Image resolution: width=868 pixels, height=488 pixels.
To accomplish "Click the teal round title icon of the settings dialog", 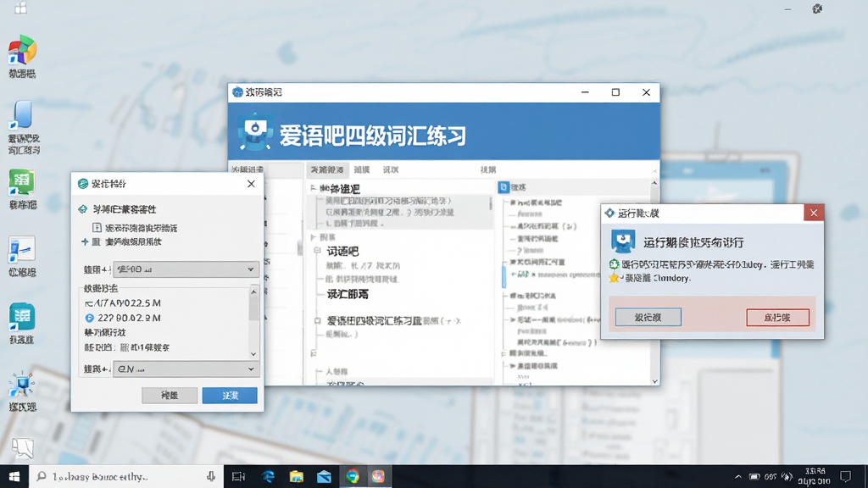I will [x=83, y=184].
